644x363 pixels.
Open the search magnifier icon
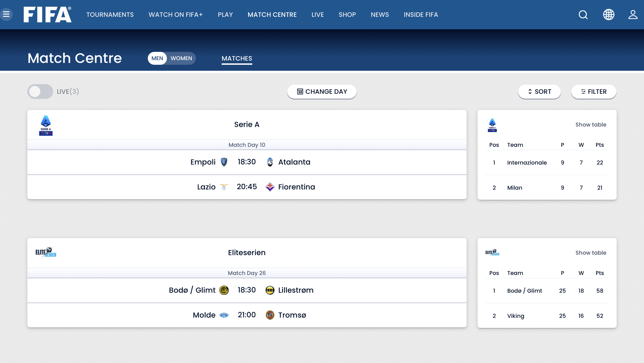click(x=583, y=15)
